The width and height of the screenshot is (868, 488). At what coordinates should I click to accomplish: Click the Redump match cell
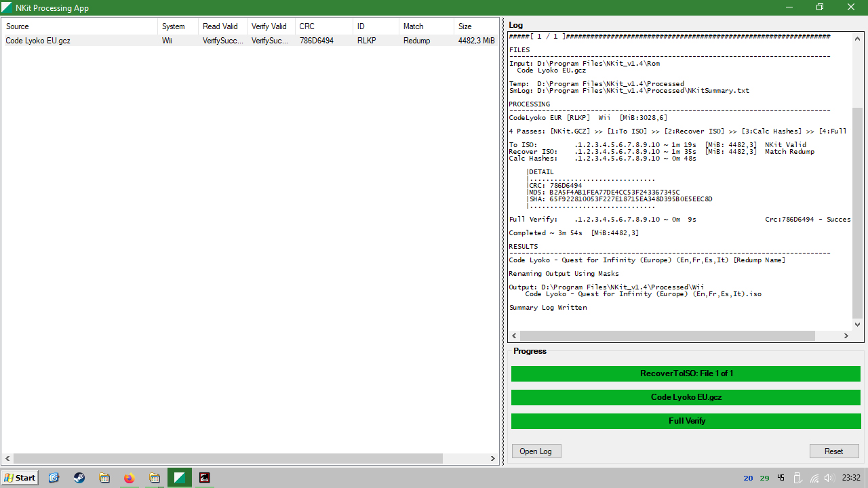[x=417, y=41]
